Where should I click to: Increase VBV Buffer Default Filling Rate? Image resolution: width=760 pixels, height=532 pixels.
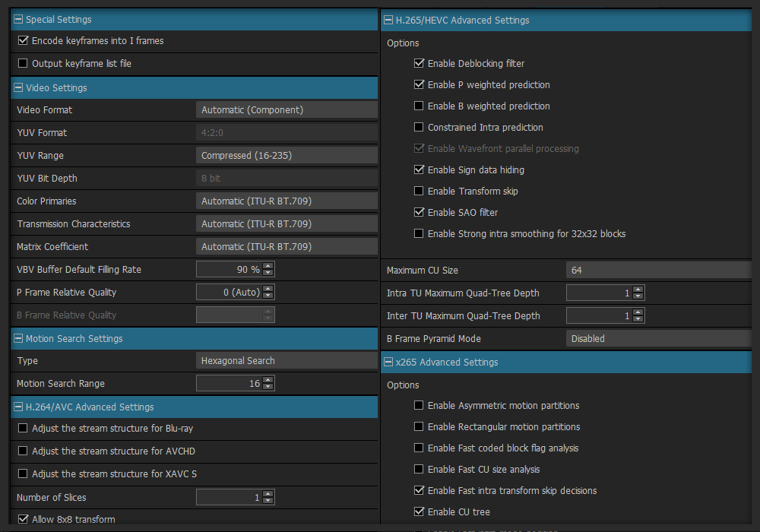point(268,266)
